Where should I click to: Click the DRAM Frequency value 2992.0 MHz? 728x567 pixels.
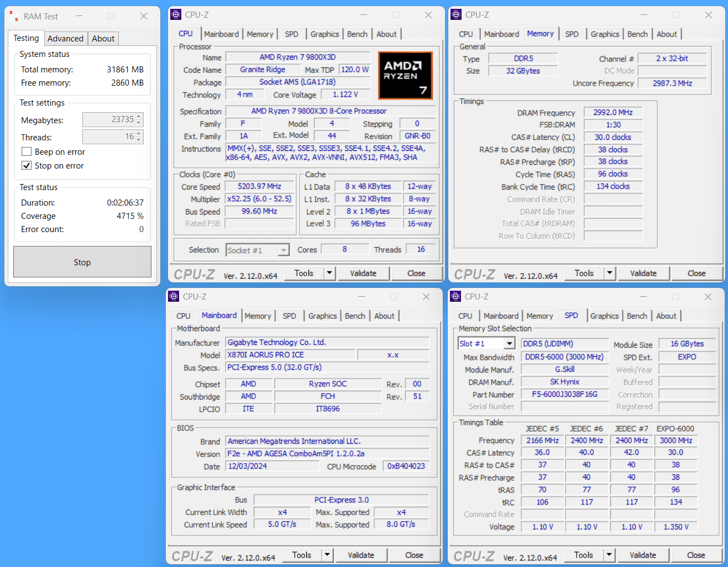[x=613, y=112]
